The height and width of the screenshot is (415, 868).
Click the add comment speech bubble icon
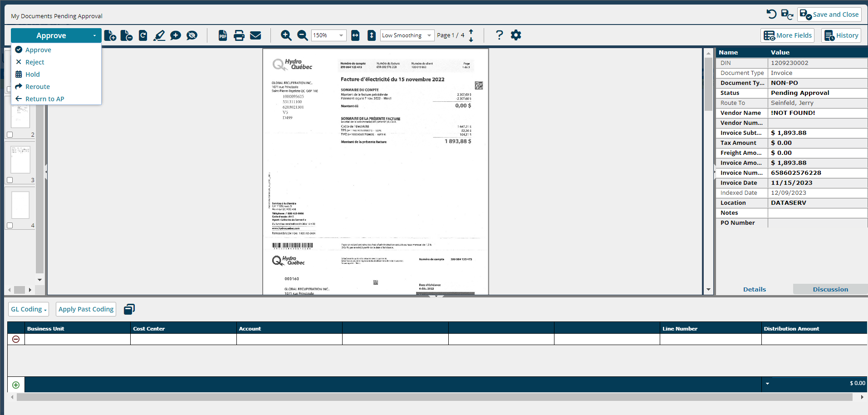click(x=176, y=35)
